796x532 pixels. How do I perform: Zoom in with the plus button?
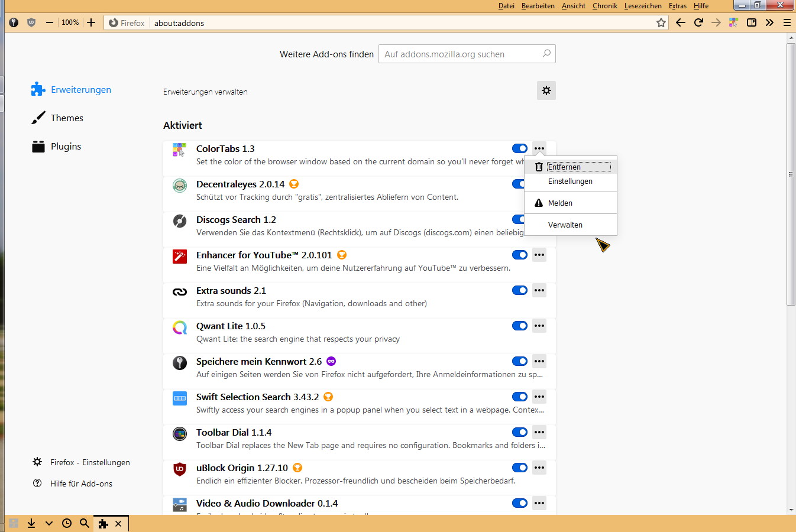click(91, 22)
